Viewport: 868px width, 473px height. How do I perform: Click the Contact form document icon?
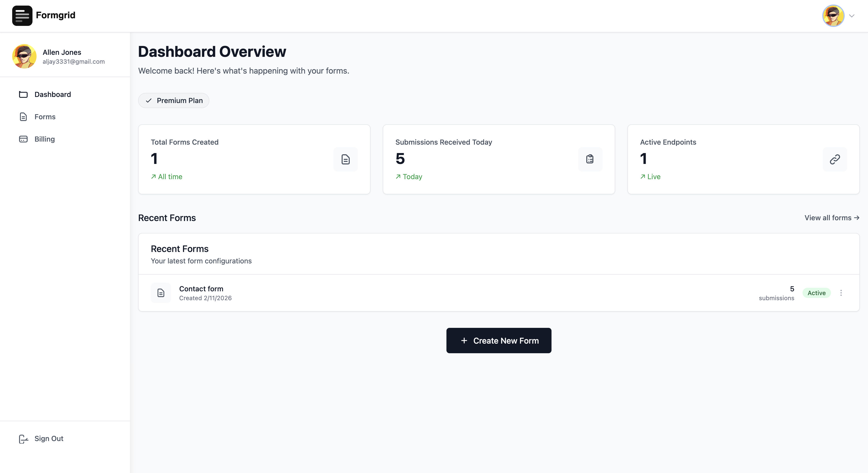(x=161, y=293)
